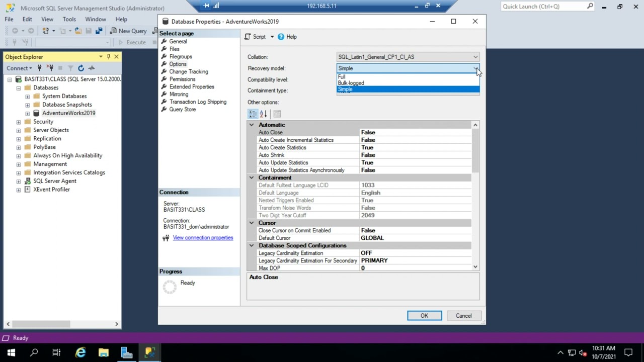Open the Script dropdown arrow
644x362 pixels.
point(272,37)
